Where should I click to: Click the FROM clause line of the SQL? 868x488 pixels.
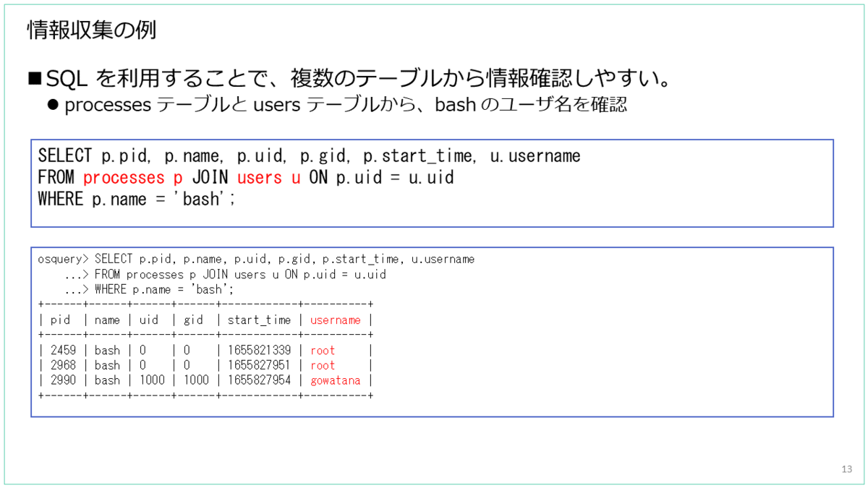coord(246,177)
